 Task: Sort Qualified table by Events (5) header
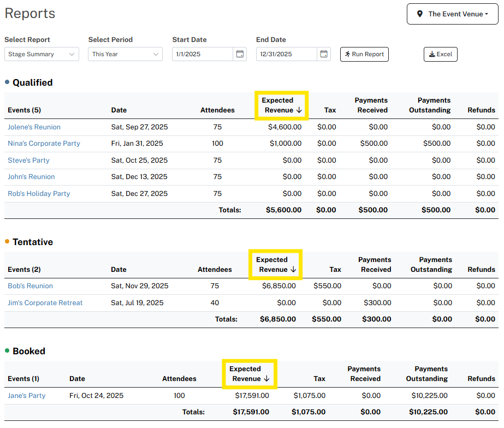tap(25, 110)
